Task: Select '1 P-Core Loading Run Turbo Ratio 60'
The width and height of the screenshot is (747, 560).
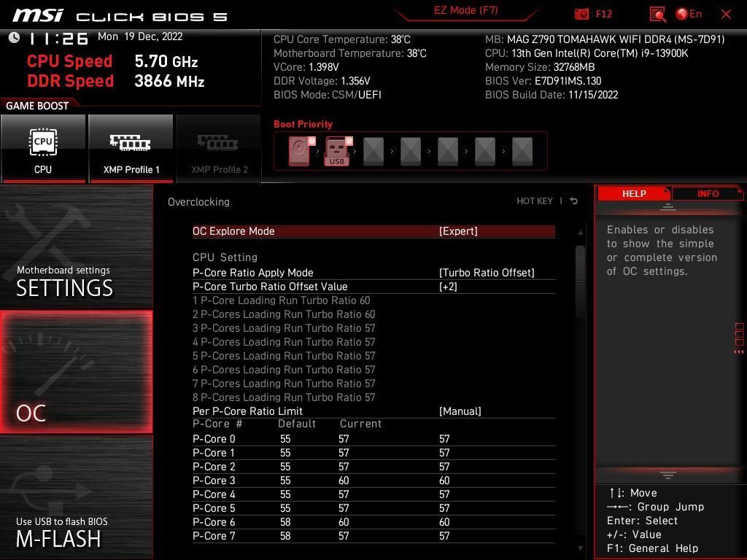Action: tap(281, 300)
